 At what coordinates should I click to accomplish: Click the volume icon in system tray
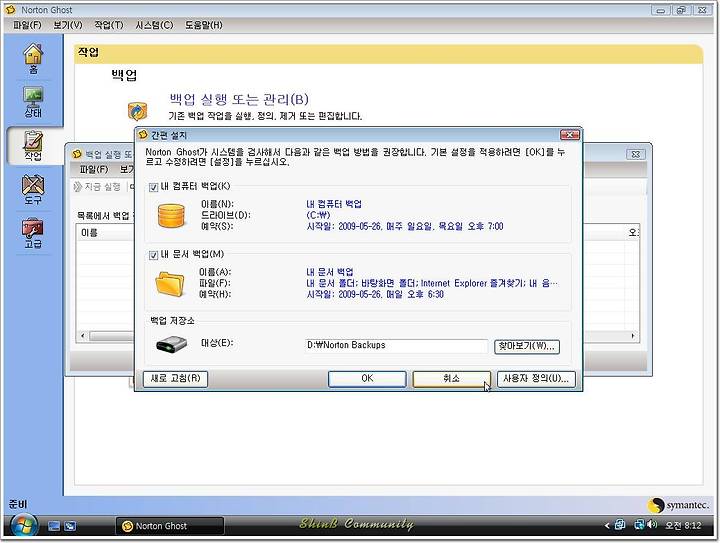652,524
